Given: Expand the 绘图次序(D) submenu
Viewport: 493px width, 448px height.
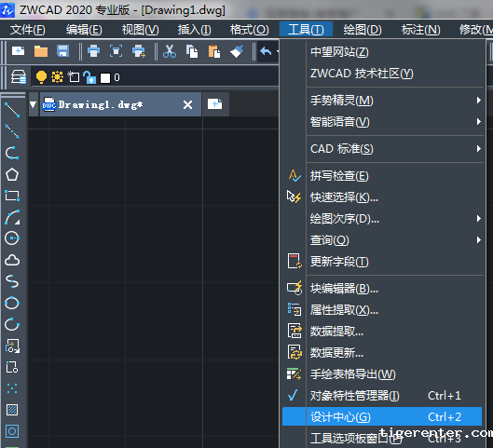Looking at the screenshot, I should [x=382, y=219].
